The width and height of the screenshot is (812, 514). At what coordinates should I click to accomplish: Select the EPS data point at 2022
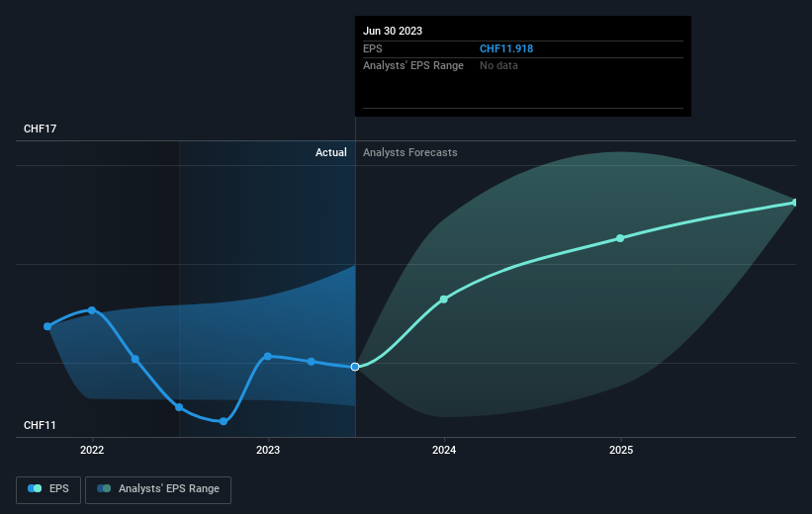click(x=92, y=310)
